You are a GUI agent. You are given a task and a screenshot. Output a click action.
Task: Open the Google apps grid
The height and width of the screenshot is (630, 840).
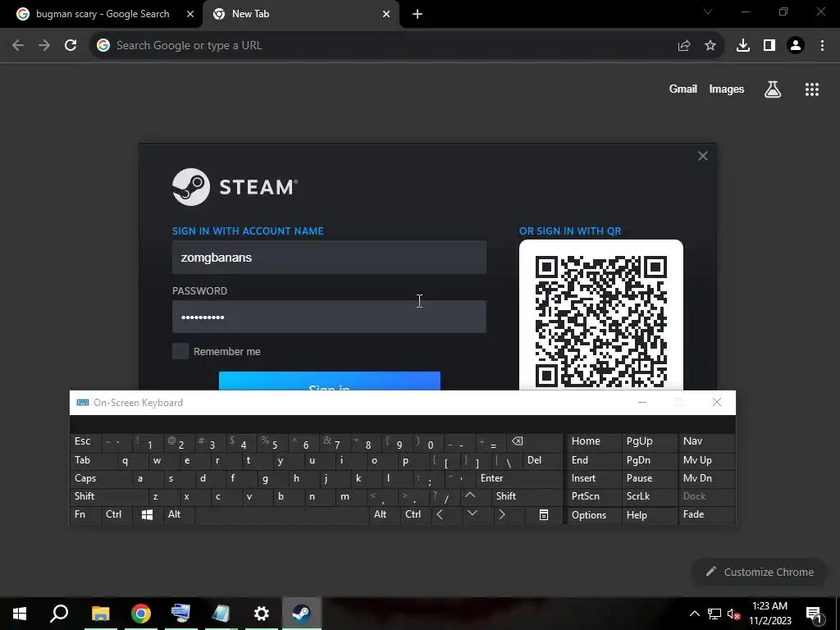point(812,89)
